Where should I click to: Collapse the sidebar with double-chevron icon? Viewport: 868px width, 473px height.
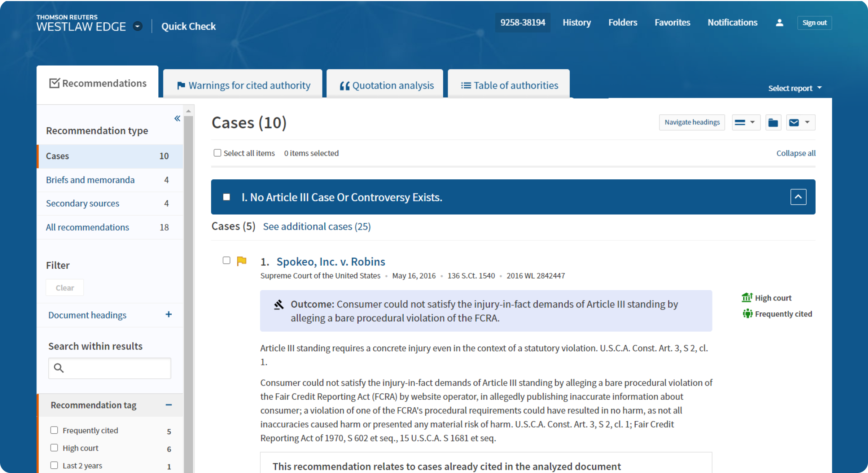tap(177, 118)
